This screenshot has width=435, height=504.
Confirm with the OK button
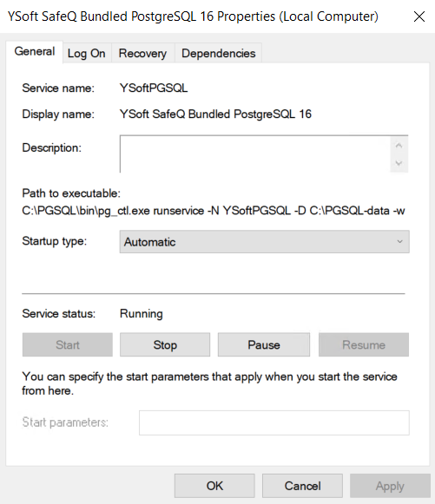pos(214,486)
